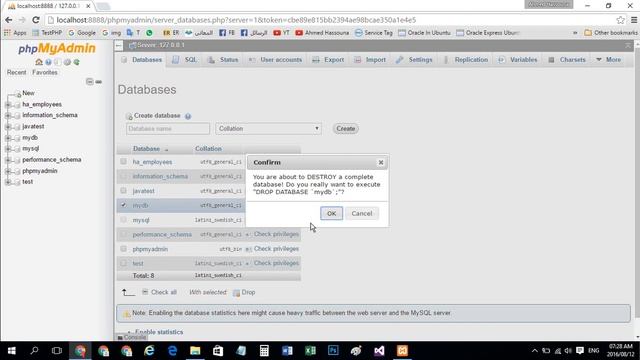Open the Import tab

(370, 60)
